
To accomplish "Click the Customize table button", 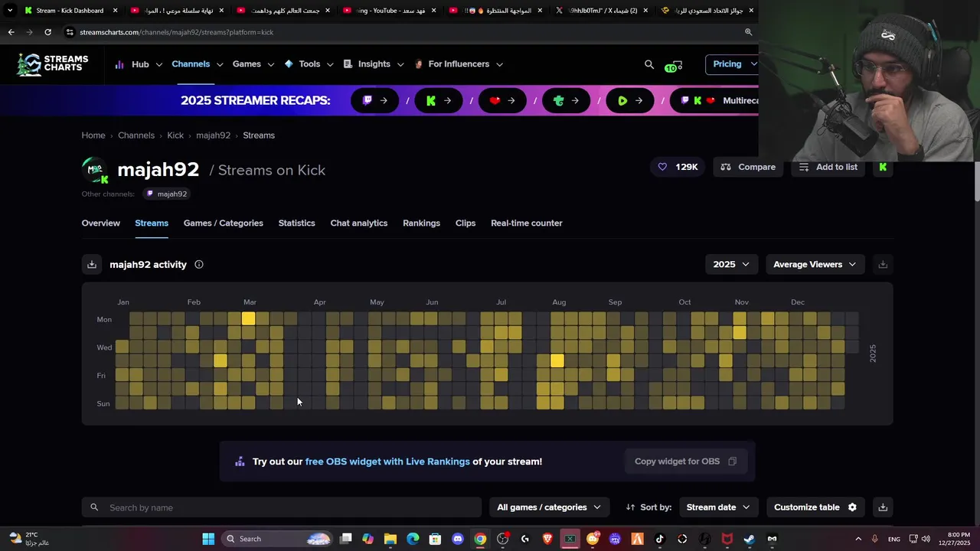I will tap(815, 507).
